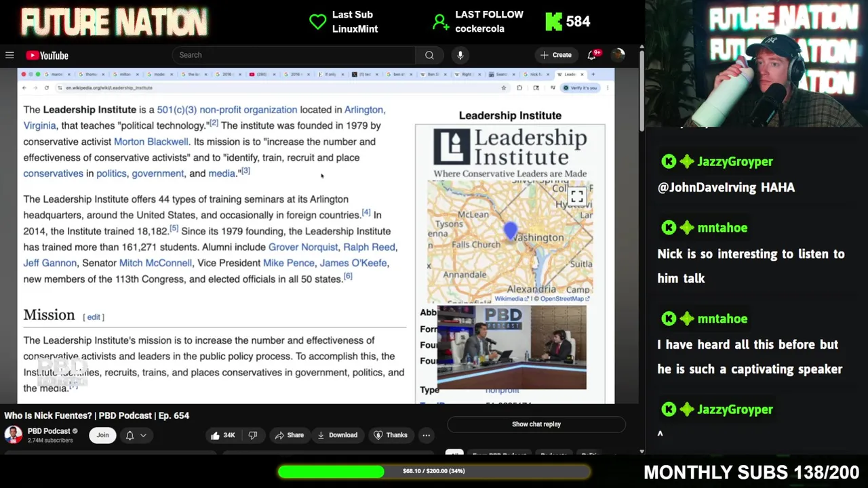Image resolution: width=868 pixels, height=488 pixels.
Task: Open the James O'Keefe link
Action: 353,263
